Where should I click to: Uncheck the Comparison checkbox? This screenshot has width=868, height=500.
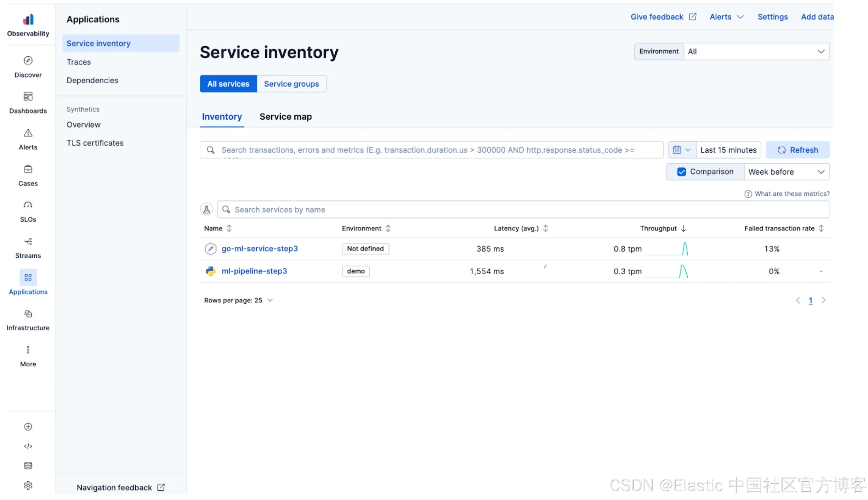coord(681,172)
